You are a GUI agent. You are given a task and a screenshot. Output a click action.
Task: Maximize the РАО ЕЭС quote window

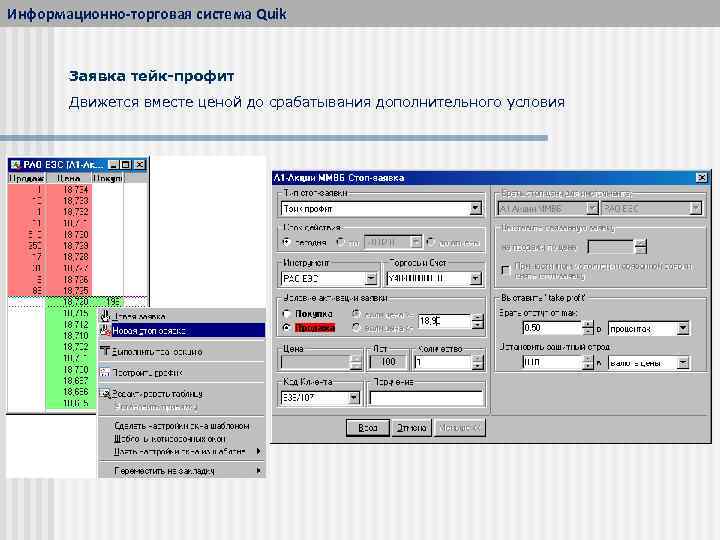click(126, 164)
